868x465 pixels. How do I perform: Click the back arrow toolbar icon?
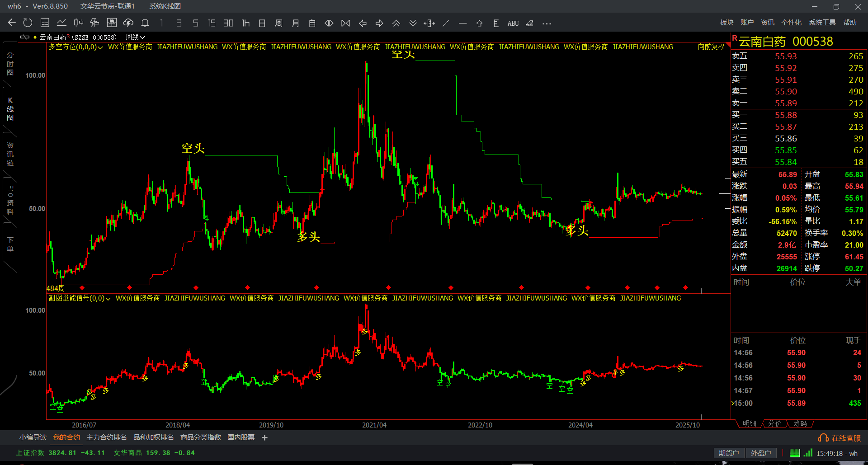pyautogui.click(x=12, y=23)
